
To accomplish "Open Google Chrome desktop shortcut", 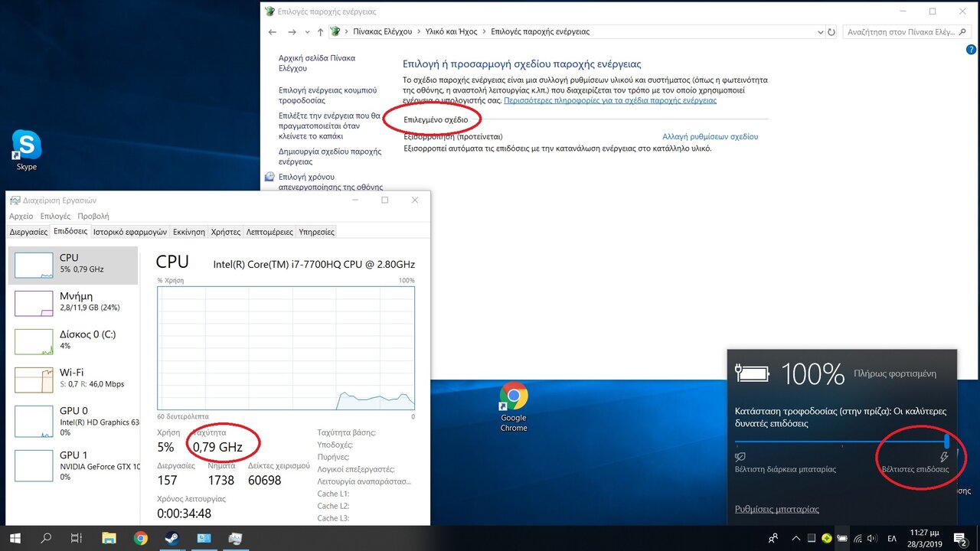I will click(514, 407).
